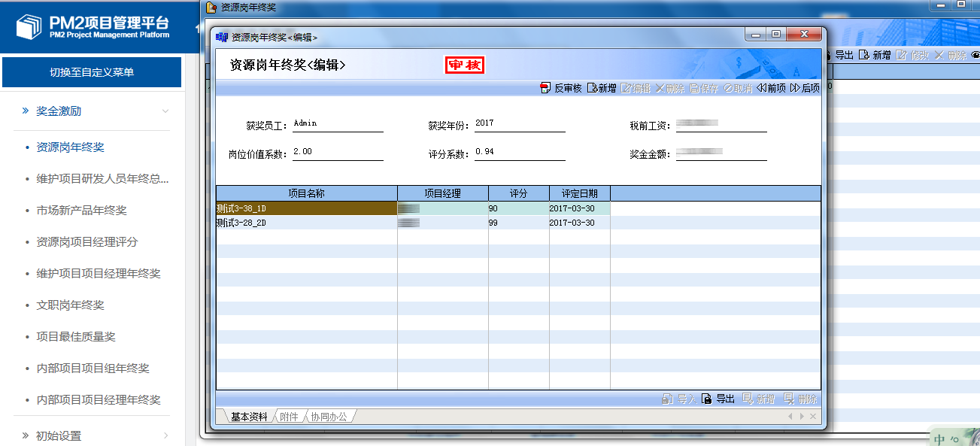Switch to the 附件 tab
Viewport: 980px width, 446px height.
click(x=290, y=417)
